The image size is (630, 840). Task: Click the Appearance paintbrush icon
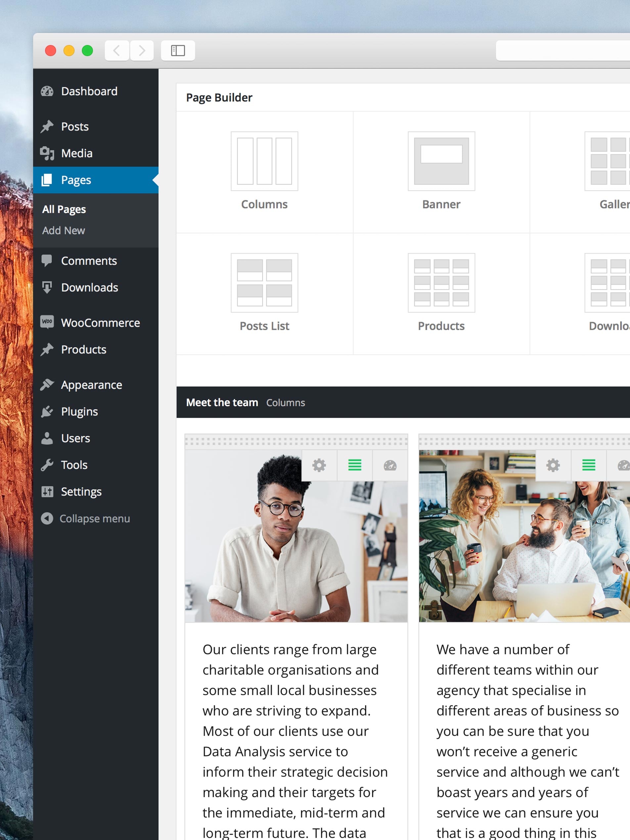point(47,385)
